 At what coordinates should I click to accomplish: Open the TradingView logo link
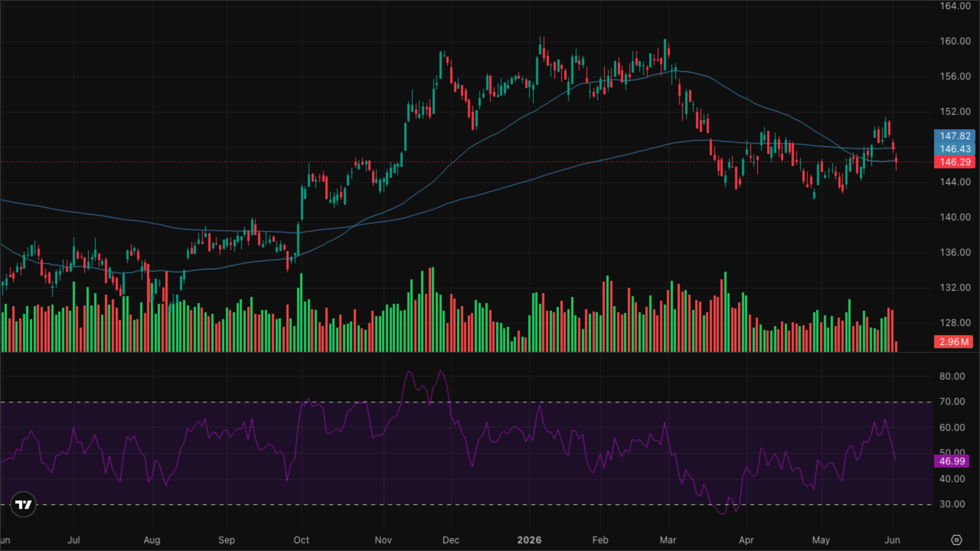point(23,504)
